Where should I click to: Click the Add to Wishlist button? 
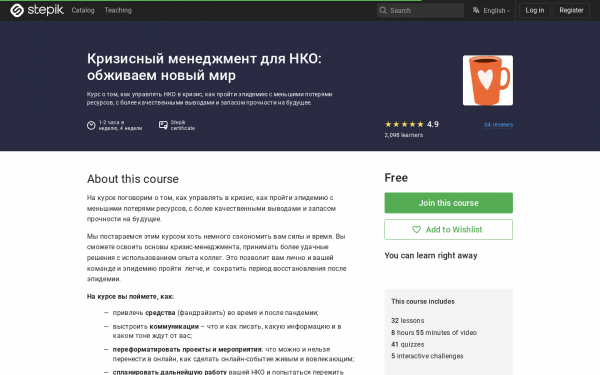[448, 230]
